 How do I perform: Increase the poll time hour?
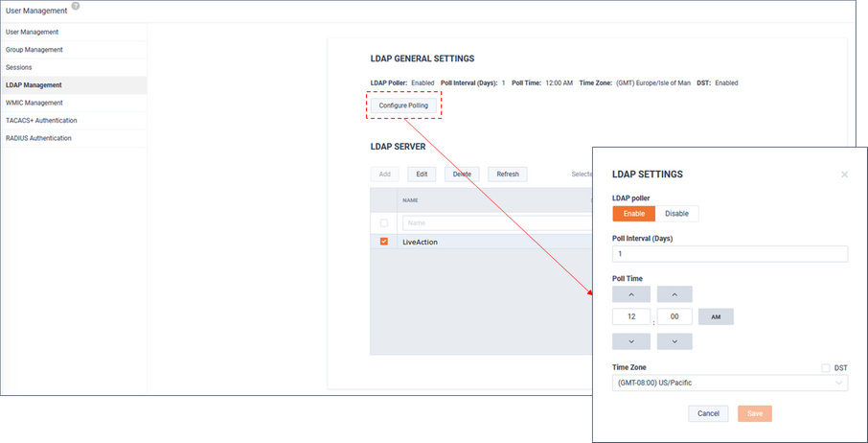631,294
